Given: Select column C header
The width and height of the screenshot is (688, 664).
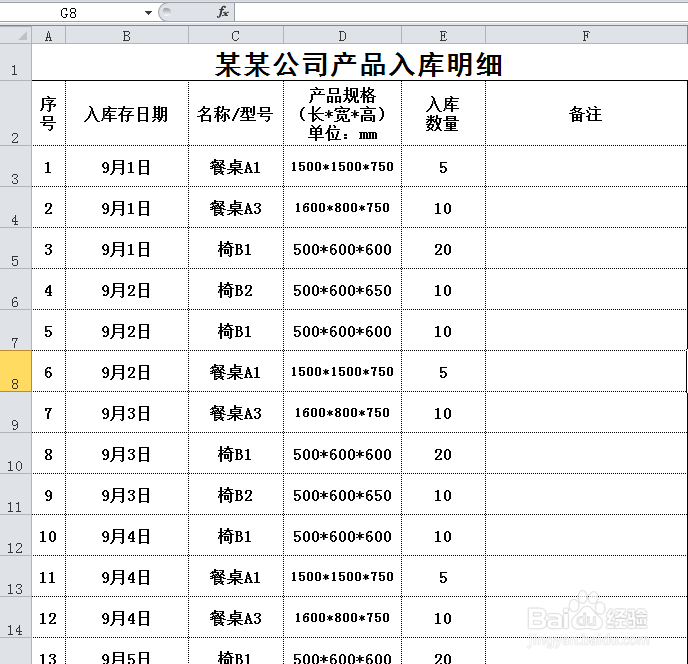Looking at the screenshot, I should (x=236, y=36).
